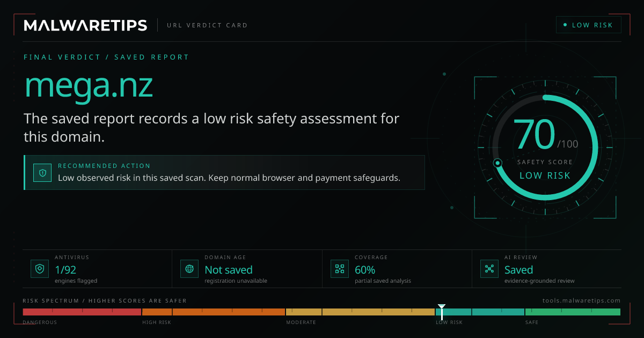Click the MODERATE spectrum label
644x338 pixels.
[x=301, y=322]
